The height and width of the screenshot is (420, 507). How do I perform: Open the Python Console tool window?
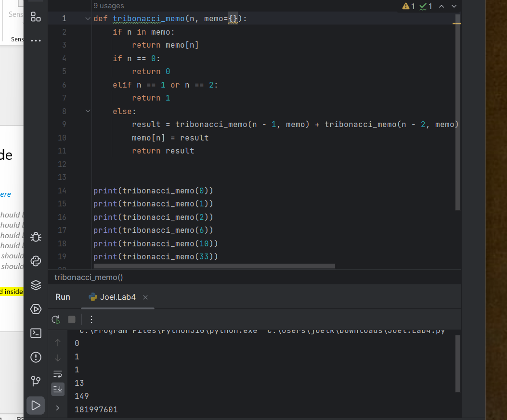point(36,261)
